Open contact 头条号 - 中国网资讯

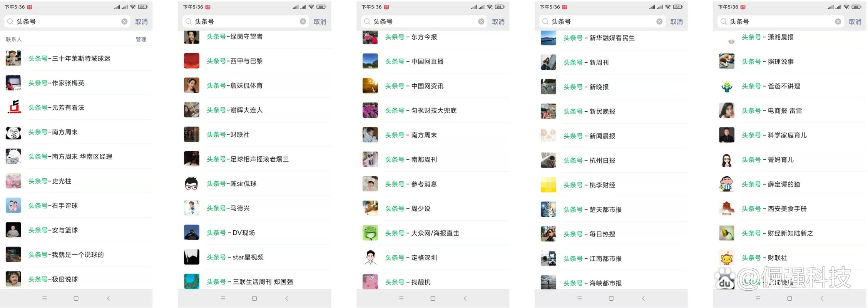(433, 86)
